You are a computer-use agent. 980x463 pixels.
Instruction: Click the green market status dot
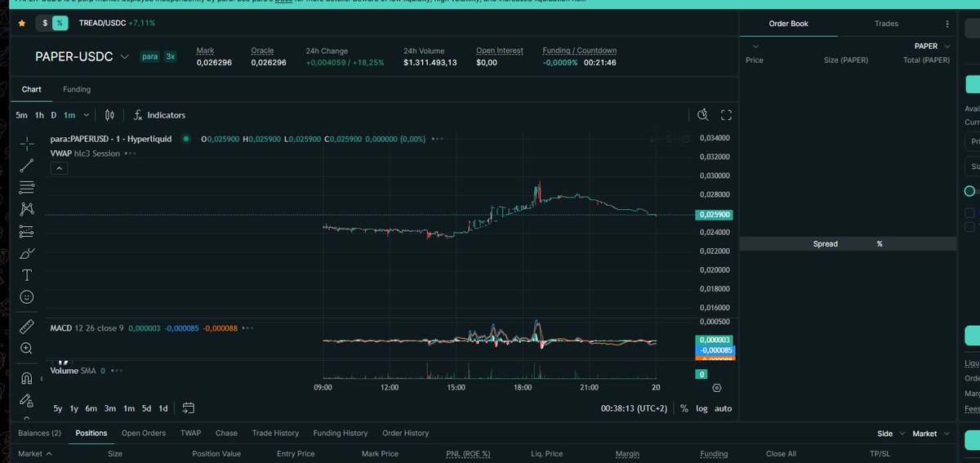click(186, 139)
